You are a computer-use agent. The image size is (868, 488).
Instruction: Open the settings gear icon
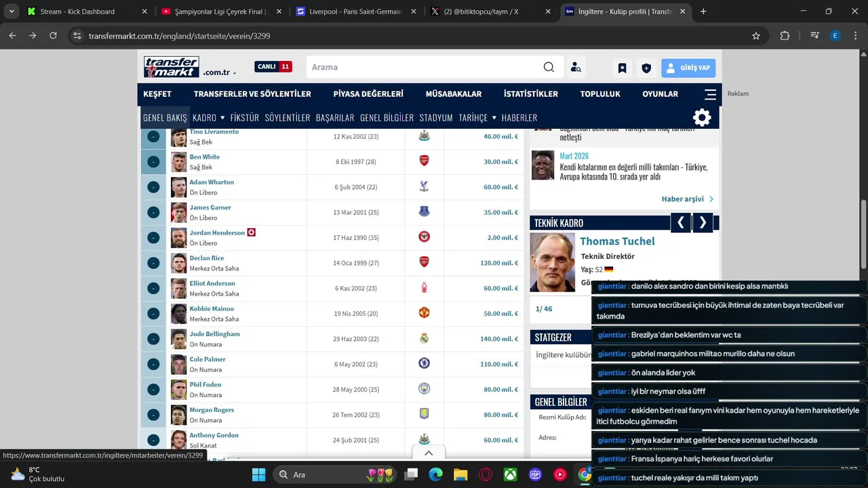pos(702,117)
